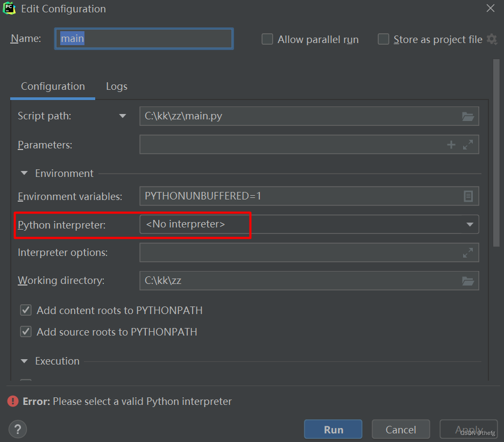Image resolution: width=504 pixels, height=442 pixels.
Task: Open environment variables editor icon
Action: (468, 196)
